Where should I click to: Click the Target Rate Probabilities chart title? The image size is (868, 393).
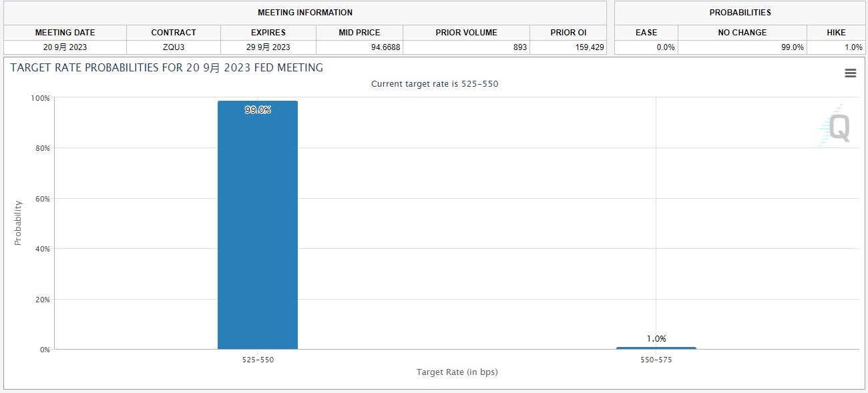point(166,68)
